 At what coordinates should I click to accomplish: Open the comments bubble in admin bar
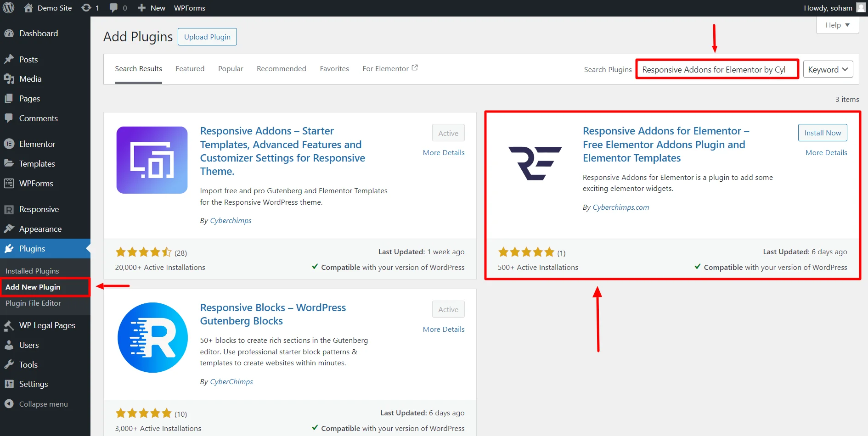point(113,8)
